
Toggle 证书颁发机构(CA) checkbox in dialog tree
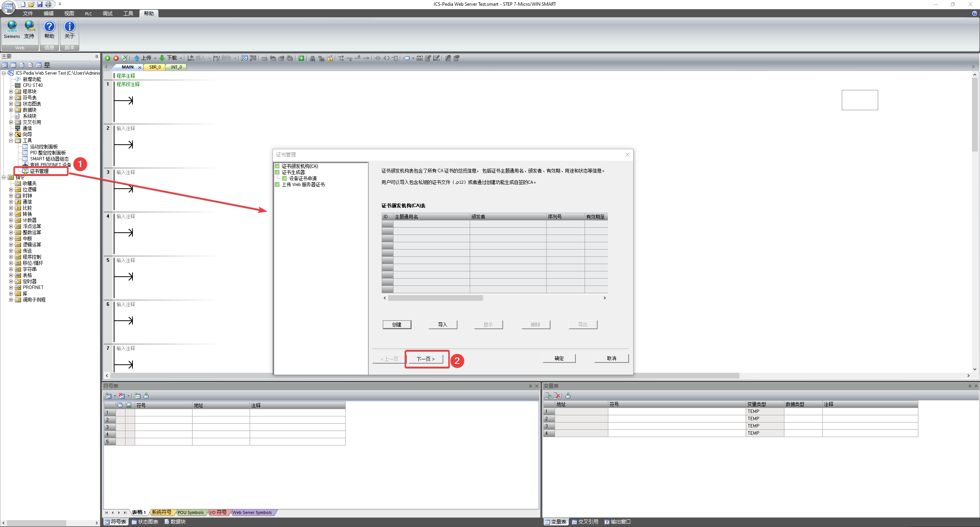click(277, 166)
